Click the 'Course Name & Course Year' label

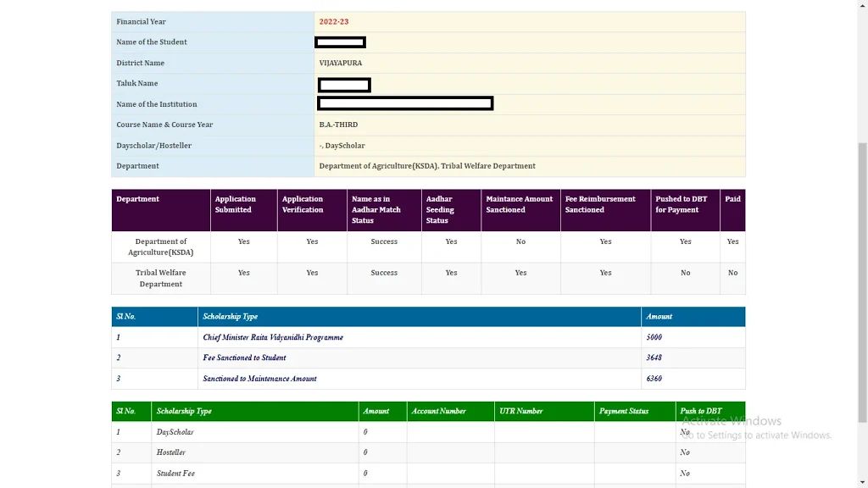(x=164, y=125)
